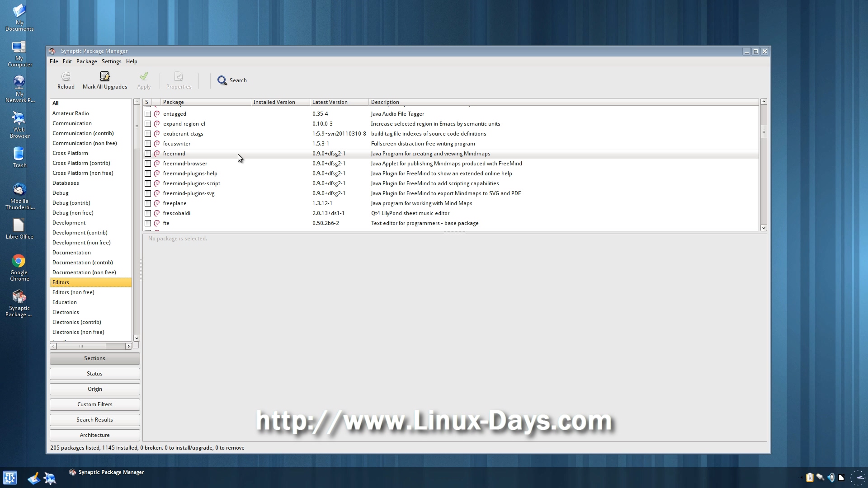Toggle status checkbox for freemind-browser
The height and width of the screenshot is (488, 868).
tap(148, 164)
